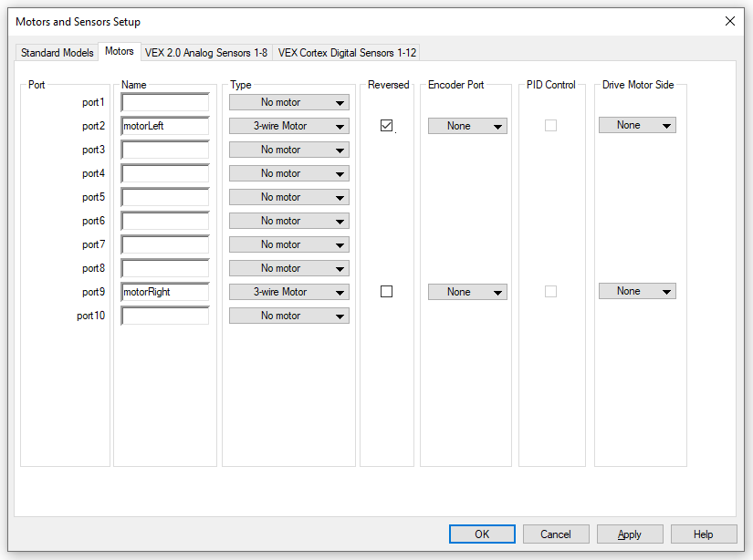Click the port6 Name input field
Viewport: 753px width, 560px height.
(x=165, y=221)
